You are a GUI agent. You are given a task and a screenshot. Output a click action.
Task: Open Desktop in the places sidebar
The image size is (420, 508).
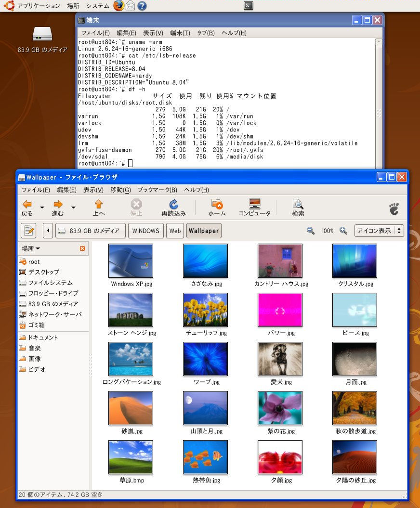pos(39,272)
